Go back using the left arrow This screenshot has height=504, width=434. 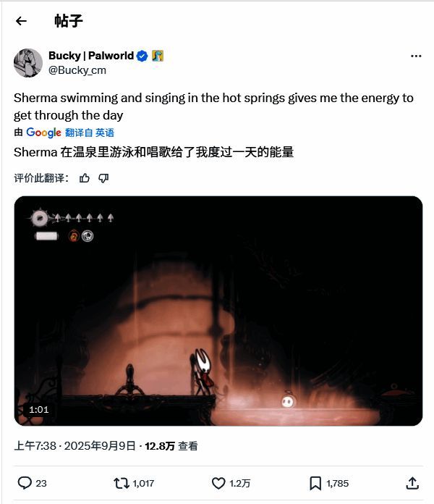click(21, 21)
